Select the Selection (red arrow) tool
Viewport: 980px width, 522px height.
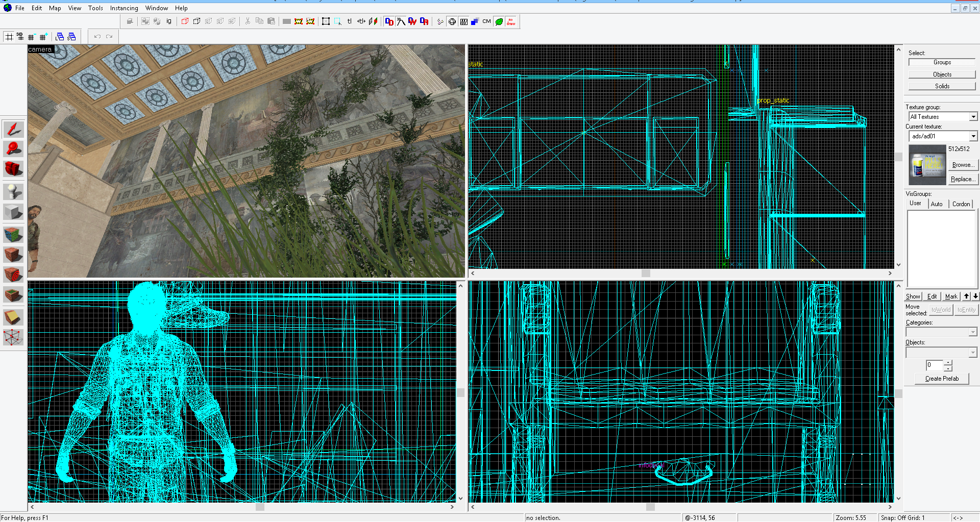click(x=13, y=129)
